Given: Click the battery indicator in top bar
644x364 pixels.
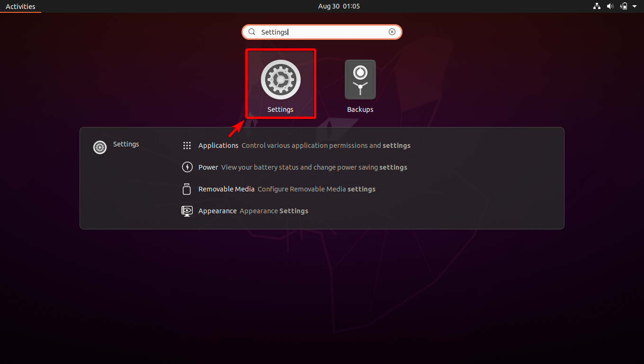Looking at the screenshot, I should point(624,6).
